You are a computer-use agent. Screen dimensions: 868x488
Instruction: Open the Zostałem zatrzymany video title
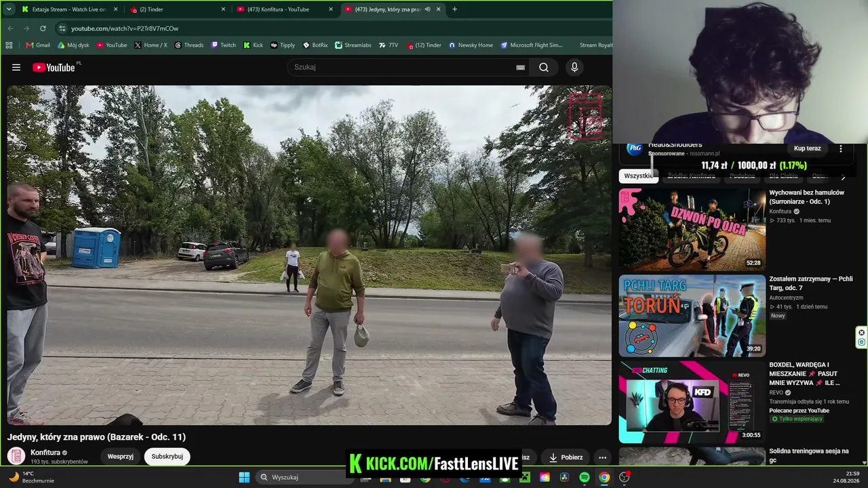(810, 283)
